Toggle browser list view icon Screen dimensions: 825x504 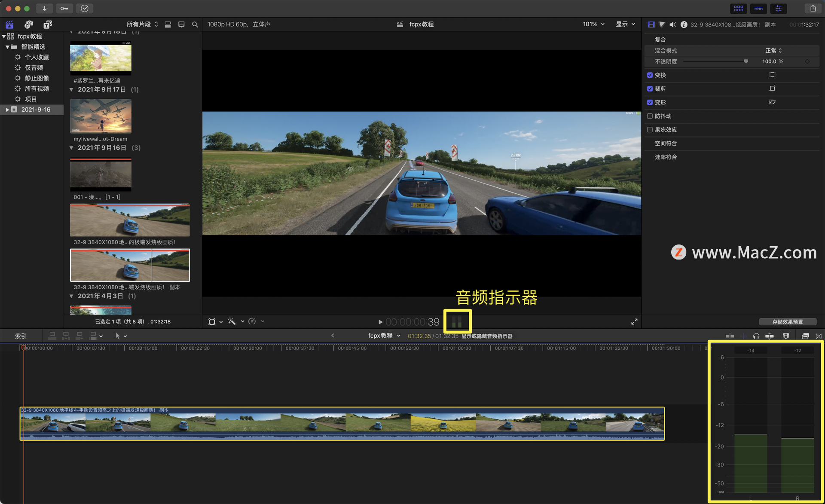pyautogui.click(x=168, y=24)
